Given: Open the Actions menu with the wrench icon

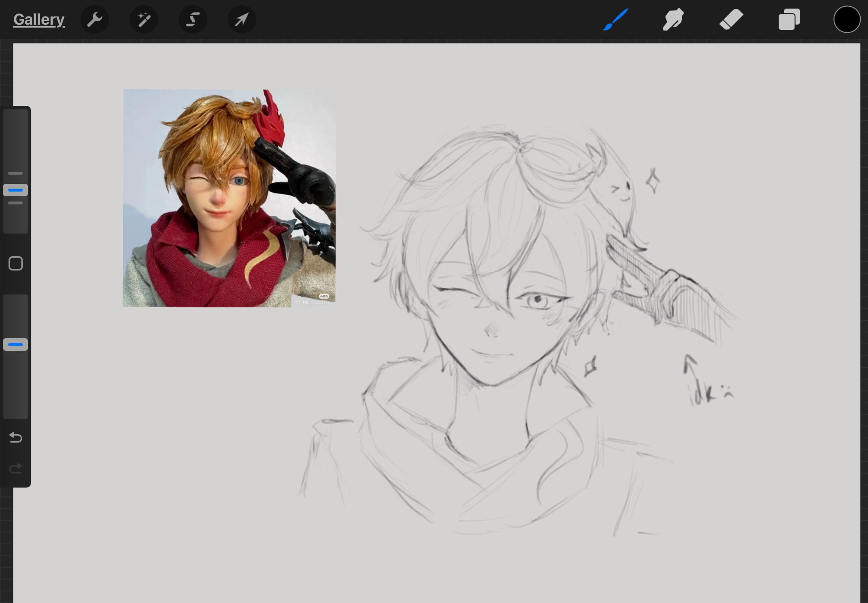Looking at the screenshot, I should coord(94,19).
